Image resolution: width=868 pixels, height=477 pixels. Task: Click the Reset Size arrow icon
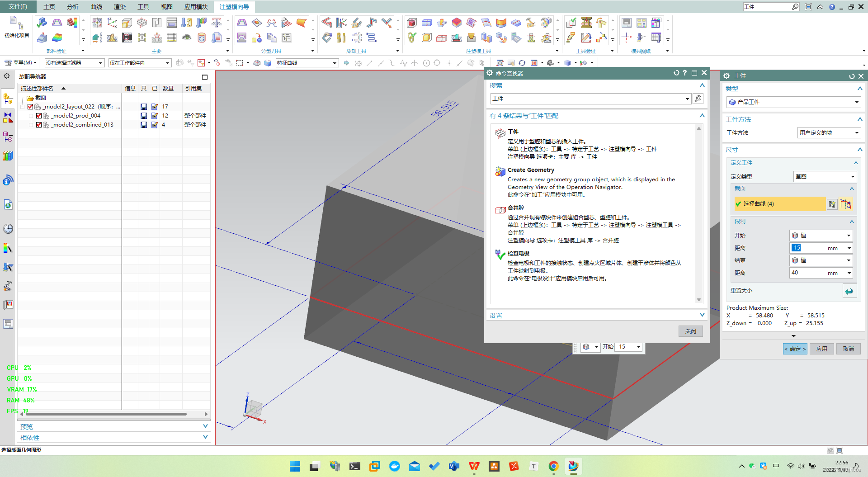pyautogui.click(x=849, y=291)
